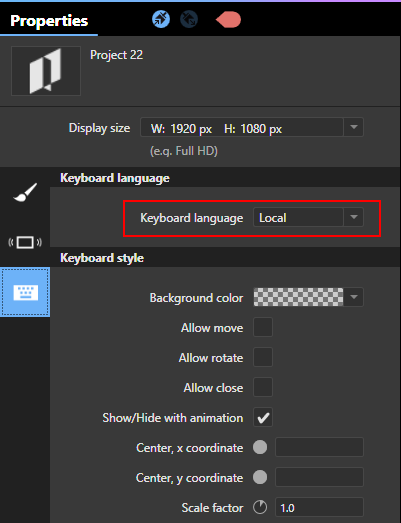Click the Project 22 thumbnail icon
The height and width of the screenshot is (523, 401).
(46, 71)
